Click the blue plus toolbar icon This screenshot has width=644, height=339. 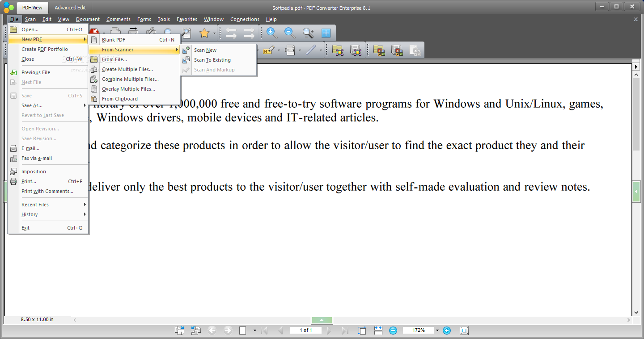326,33
